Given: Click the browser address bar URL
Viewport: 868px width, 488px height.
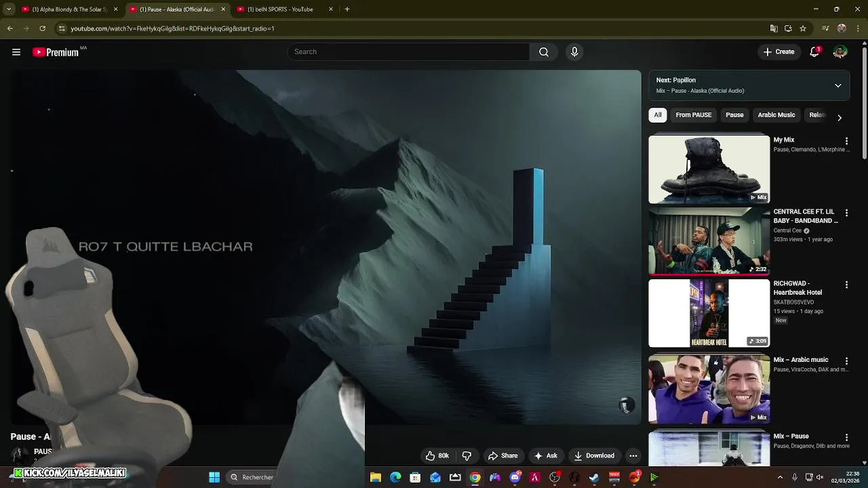Looking at the screenshot, I should click(172, 28).
